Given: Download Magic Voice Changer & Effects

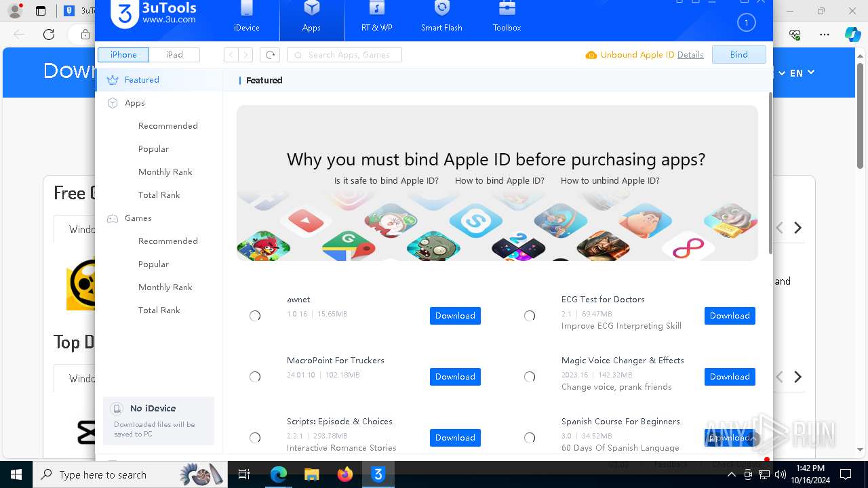Looking at the screenshot, I should (730, 377).
